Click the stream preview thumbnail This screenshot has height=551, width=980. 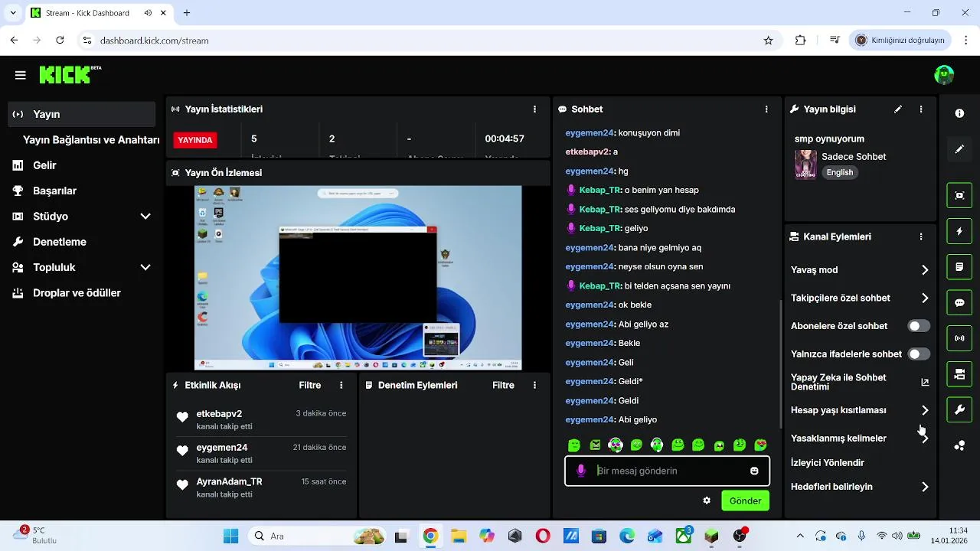coord(358,279)
